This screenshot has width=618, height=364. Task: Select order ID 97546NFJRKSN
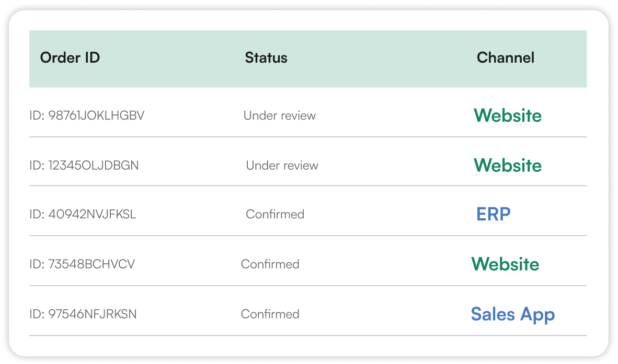[x=84, y=314]
